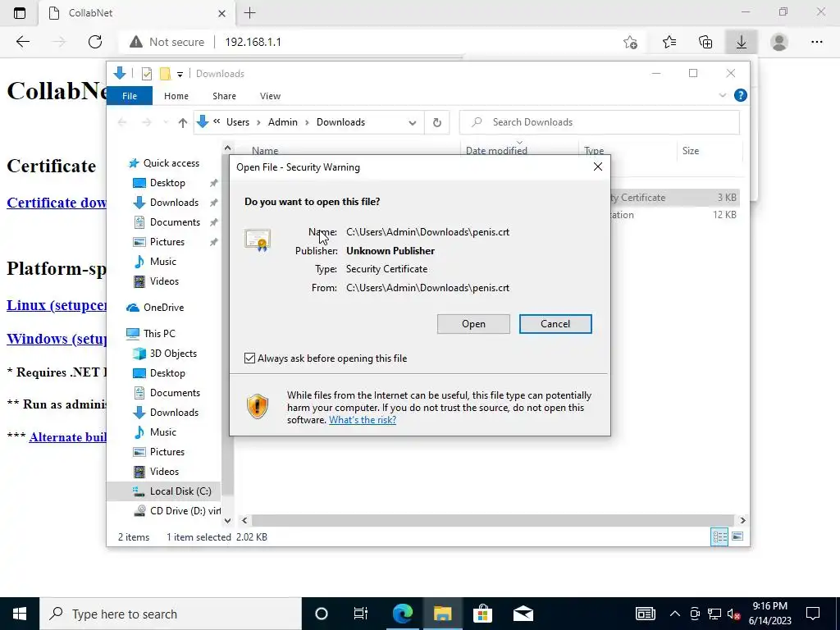
Task: Click the Properties icon in Explorer title bar
Action: pos(147,73)
